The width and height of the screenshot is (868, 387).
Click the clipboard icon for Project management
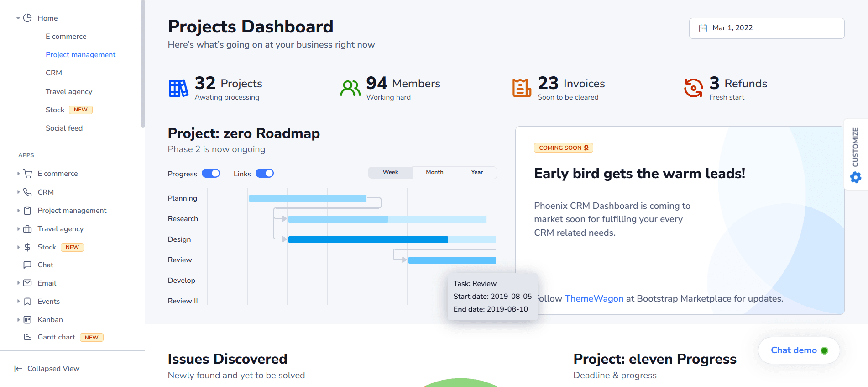click(x=27, y=211)
